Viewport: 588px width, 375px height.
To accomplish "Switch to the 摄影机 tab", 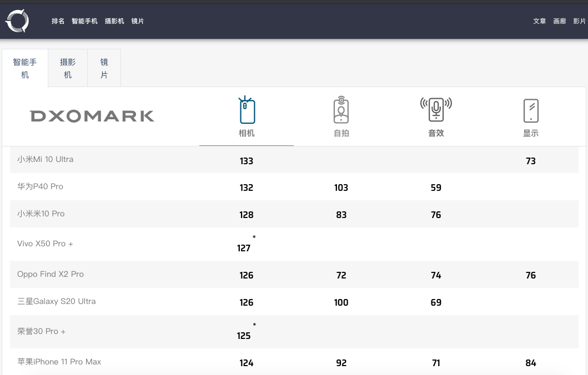I will click(68, 68).
